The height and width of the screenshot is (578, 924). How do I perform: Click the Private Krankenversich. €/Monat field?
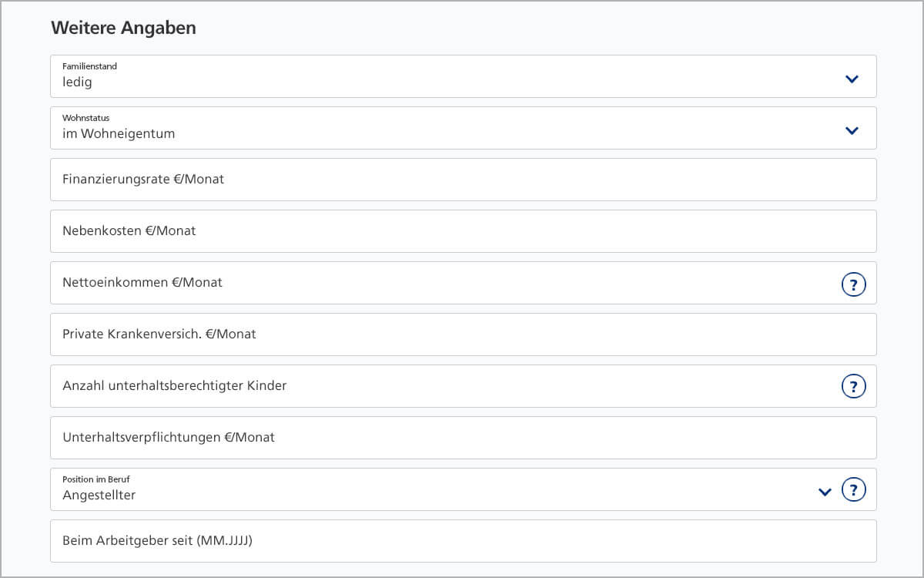pyautogui.click(x=464, y=334)
